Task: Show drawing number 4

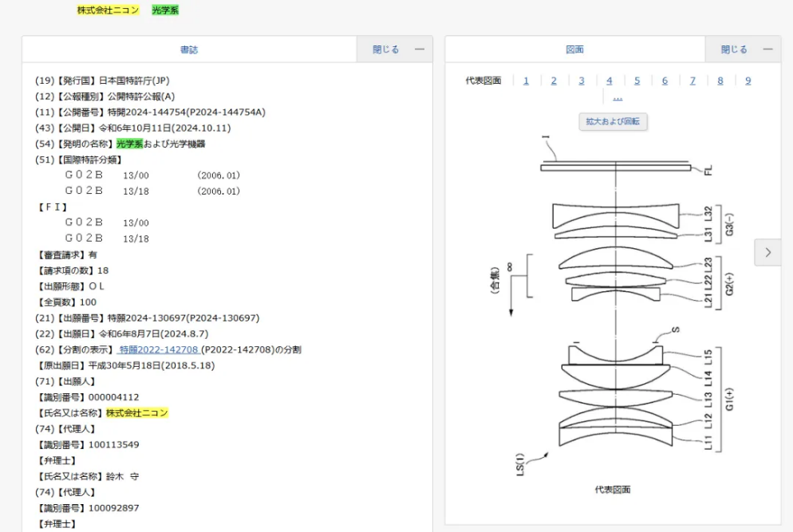Action: (610, 81)
